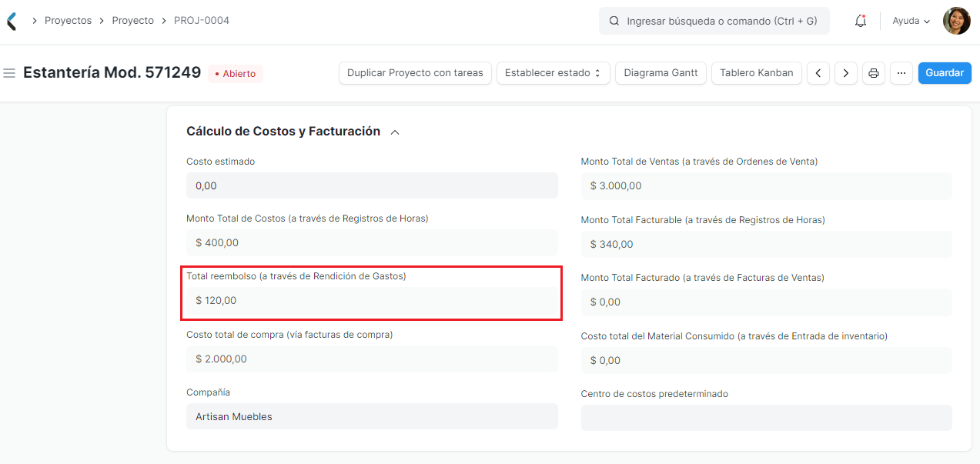The width and height of the screenshot is (980, 464).
Task: Open the Establecer estado dropdown
Action: (x=553, y=73)
